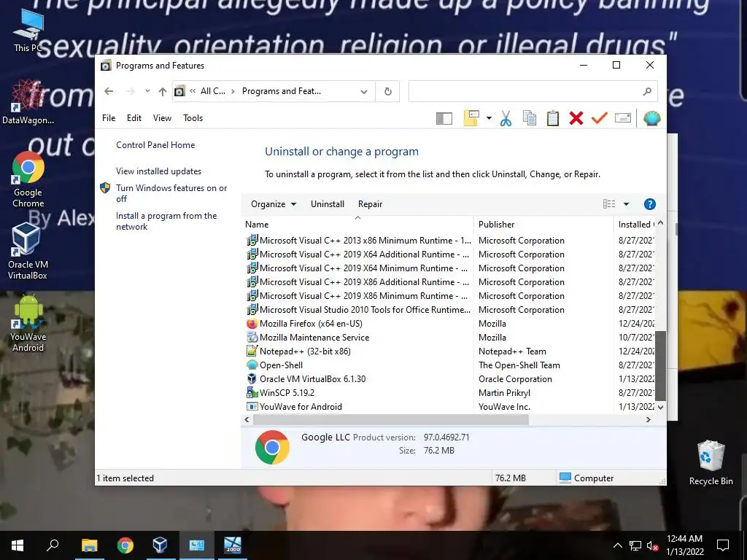Click the program list scroll down arrow
Screen dimensions: 747x560
pos(660,407)
